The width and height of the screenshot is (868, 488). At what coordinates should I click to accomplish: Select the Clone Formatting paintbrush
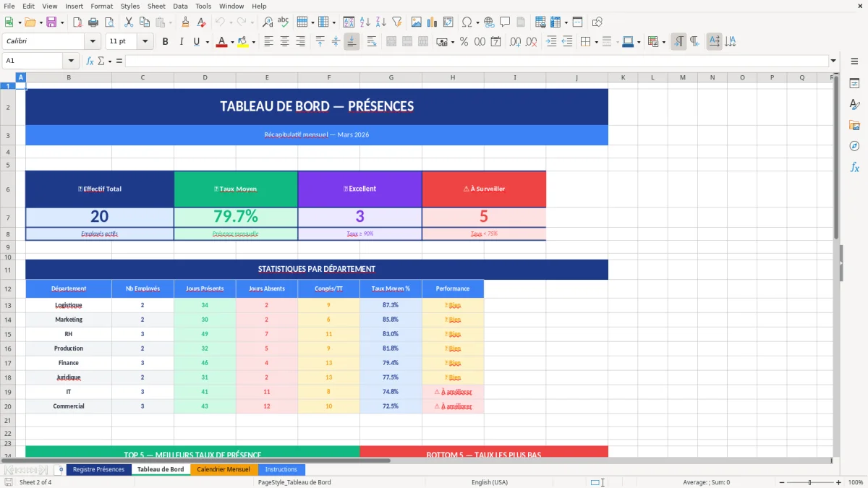coord(185,22)
